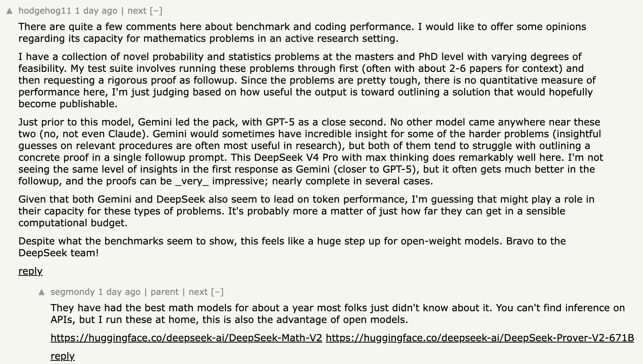Click the paragraph about token performance
The height and width of the screenshot is (364, 643).
306,211
